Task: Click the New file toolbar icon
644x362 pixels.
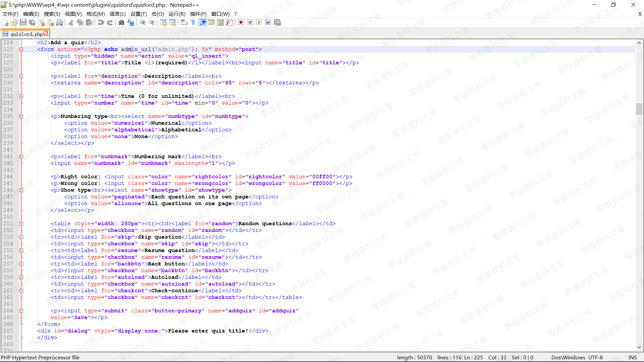Action: [x=5, y=22]
